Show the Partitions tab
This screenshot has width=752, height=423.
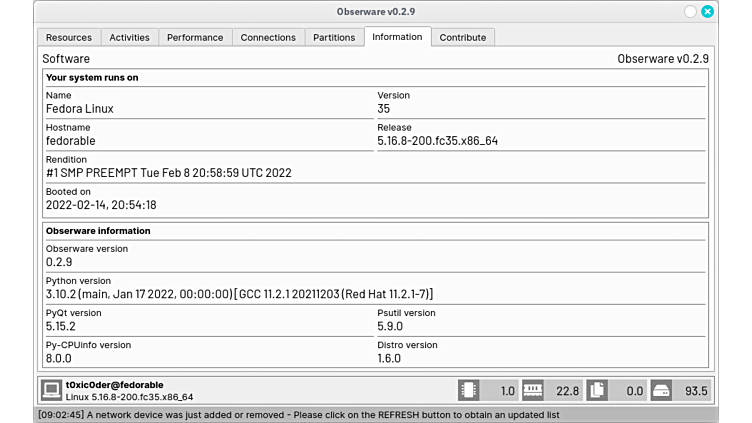coord(334,37)
